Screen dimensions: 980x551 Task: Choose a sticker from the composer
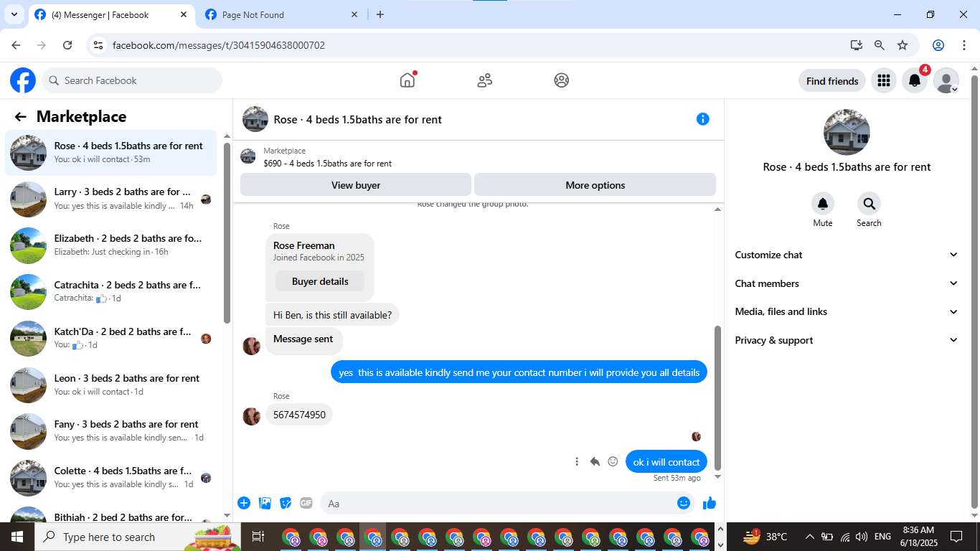tap(286, 503)
